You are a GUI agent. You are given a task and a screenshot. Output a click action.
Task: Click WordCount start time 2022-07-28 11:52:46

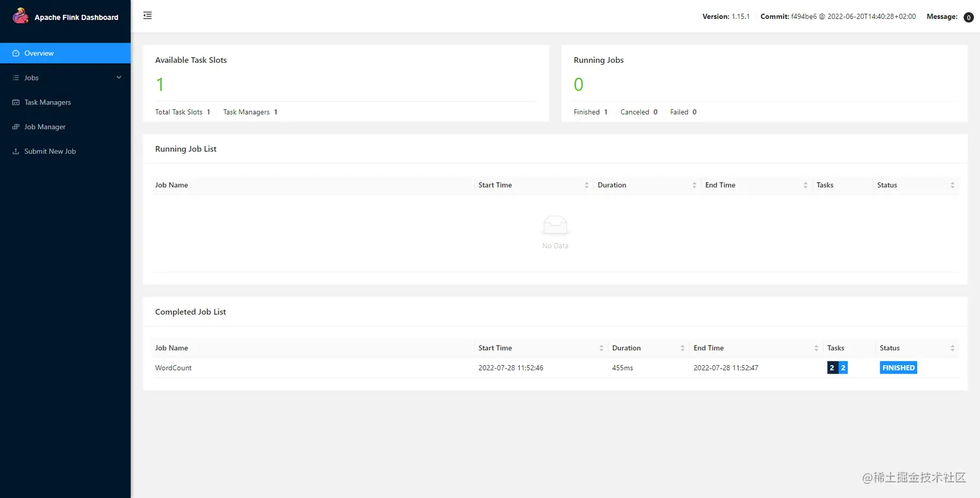[511, 368]
